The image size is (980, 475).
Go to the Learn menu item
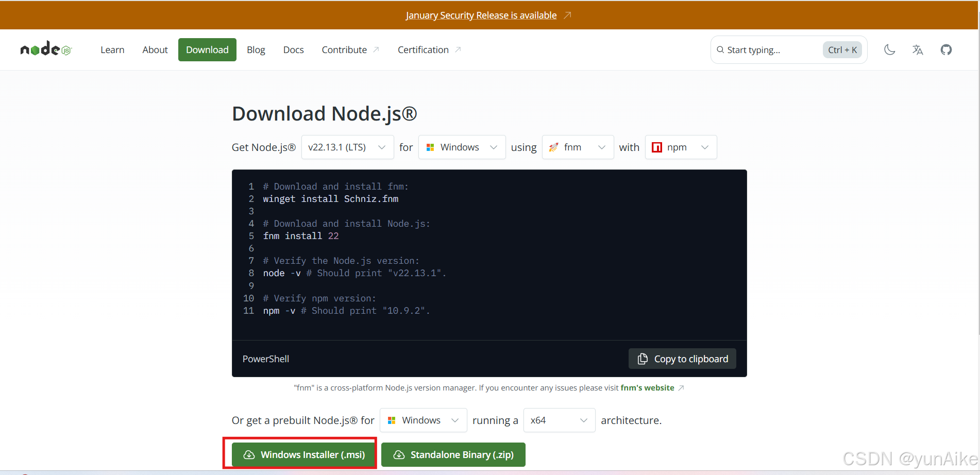click(x=112, y=49)
